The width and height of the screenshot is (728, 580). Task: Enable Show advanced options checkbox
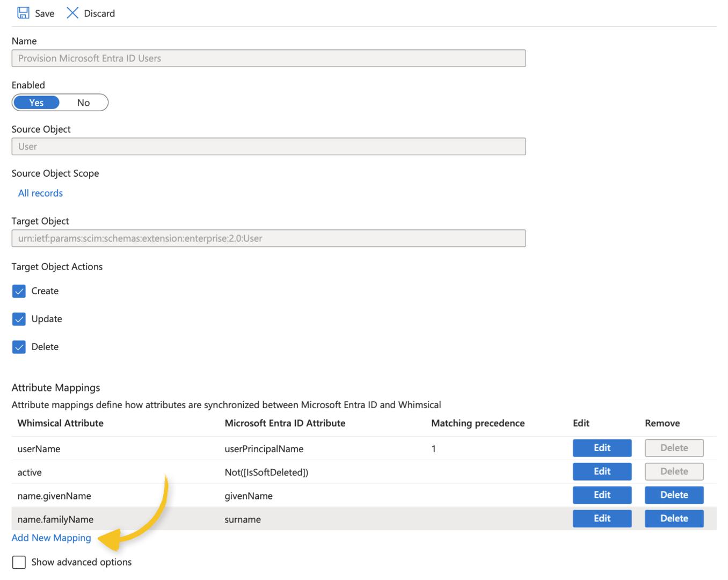(19, 562)
